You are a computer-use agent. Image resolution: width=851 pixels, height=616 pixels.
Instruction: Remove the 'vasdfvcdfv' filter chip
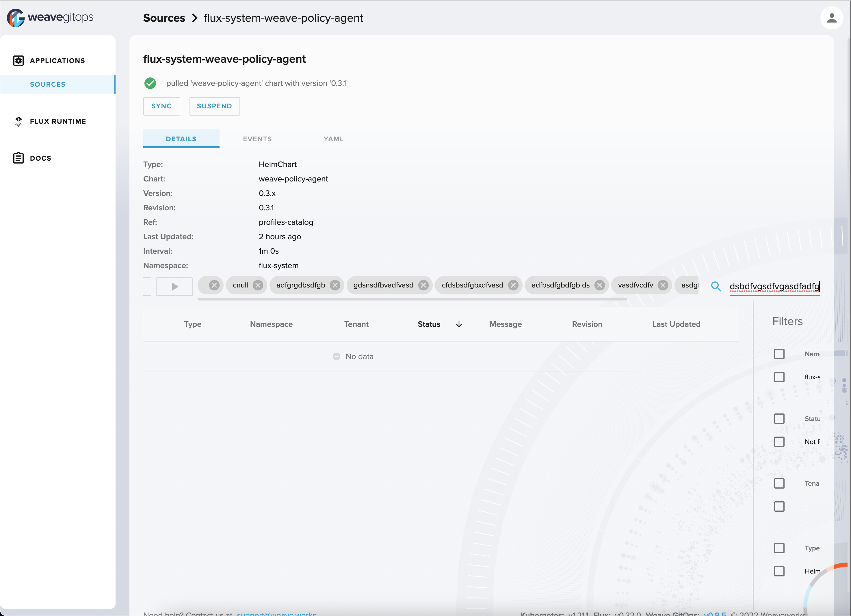[x=663, y=285]
